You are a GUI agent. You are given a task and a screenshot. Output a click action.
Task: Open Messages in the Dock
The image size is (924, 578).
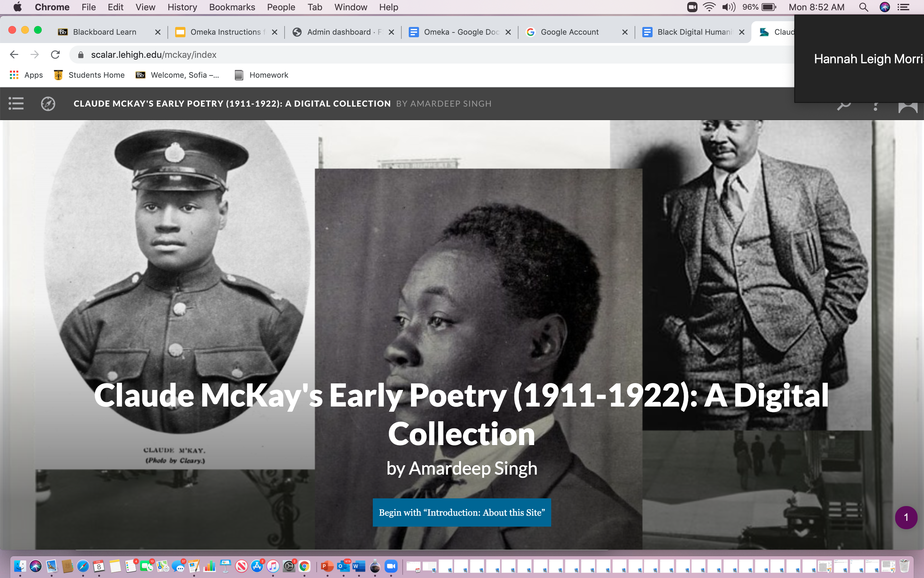[x=178, y=566]
